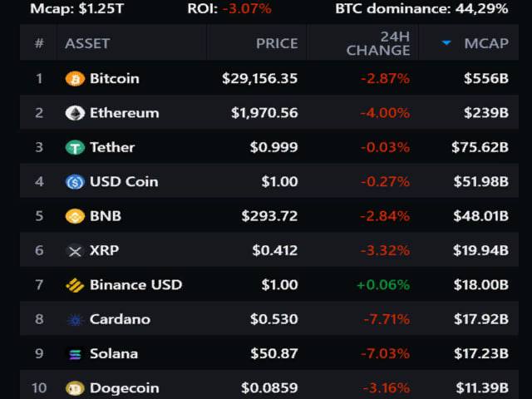This screenshot has height=399, width=532.
Task: Toggle MCAP sort order arrow
Action: point(446,43)
